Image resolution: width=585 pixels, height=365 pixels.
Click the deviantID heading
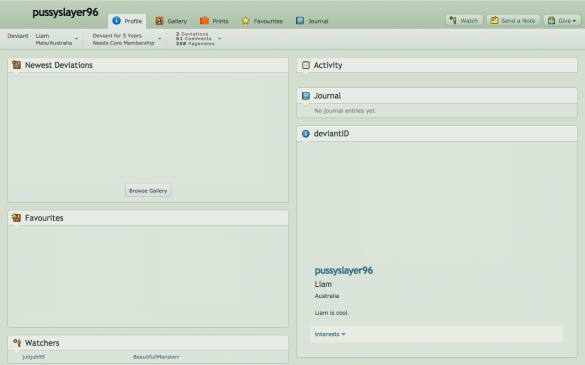331,134
